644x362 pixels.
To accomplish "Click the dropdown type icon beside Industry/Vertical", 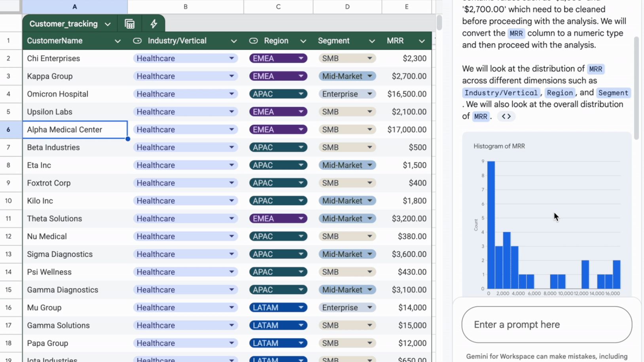I will (137, 41).
